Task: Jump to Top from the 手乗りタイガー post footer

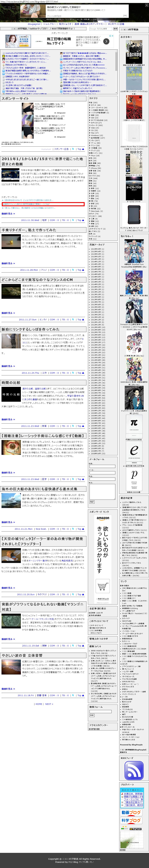Action: tap(79, 270)
